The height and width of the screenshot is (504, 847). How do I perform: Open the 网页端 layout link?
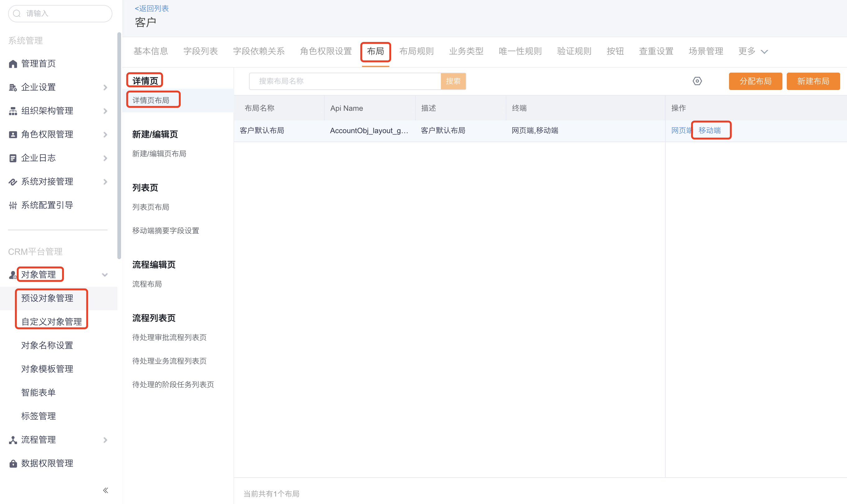tap(681, 130)
